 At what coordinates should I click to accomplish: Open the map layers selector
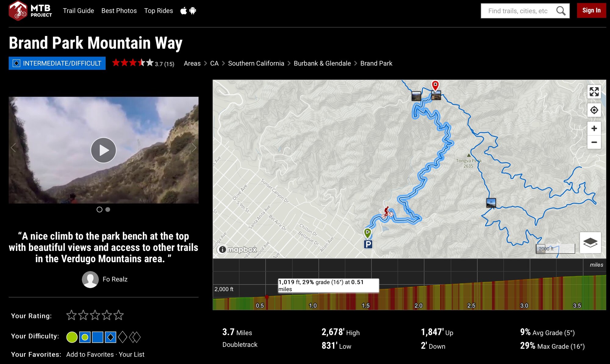[590, 243]
